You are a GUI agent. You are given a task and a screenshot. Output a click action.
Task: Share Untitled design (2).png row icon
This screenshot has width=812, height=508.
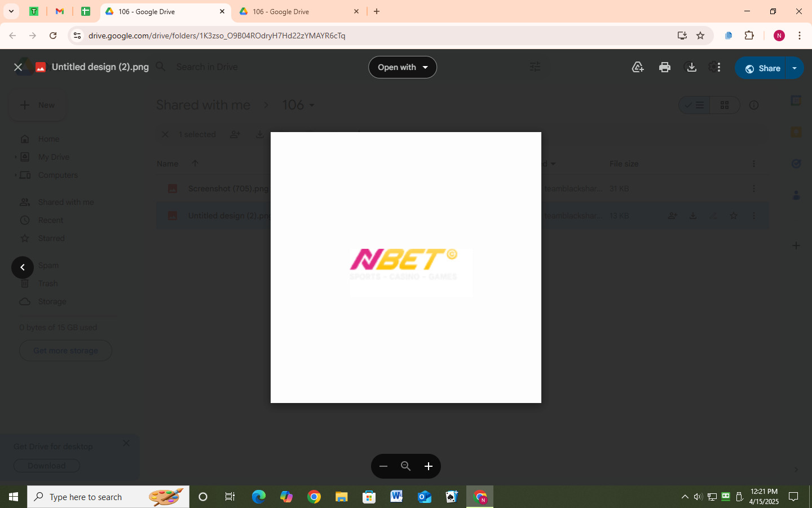673,216
